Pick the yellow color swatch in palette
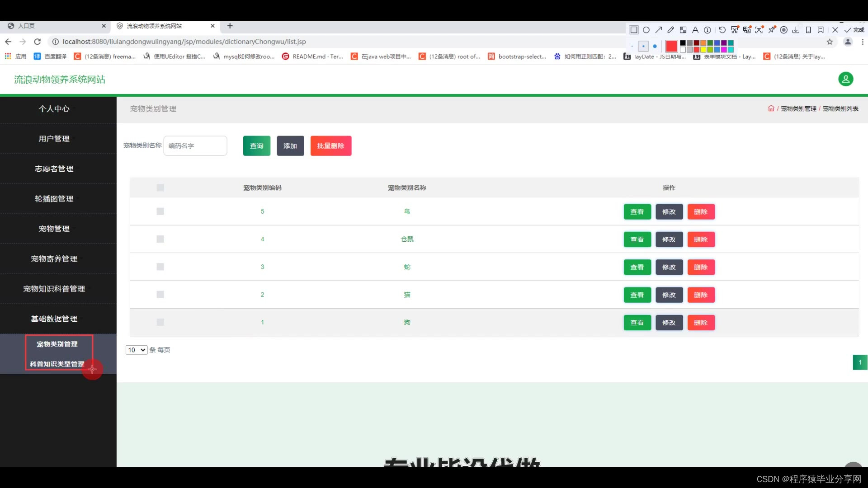This screenshot has height=488, width=868. (703, 49)
